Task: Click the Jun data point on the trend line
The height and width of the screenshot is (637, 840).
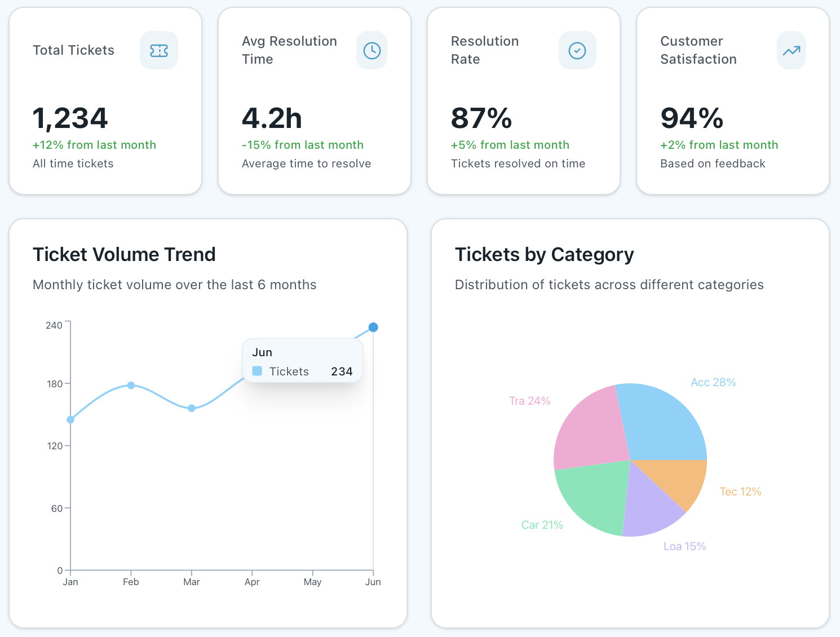Action: pos(373,327)
